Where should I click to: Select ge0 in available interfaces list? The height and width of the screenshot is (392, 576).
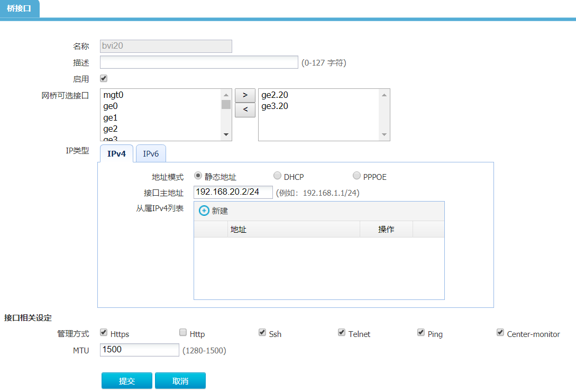161,106
